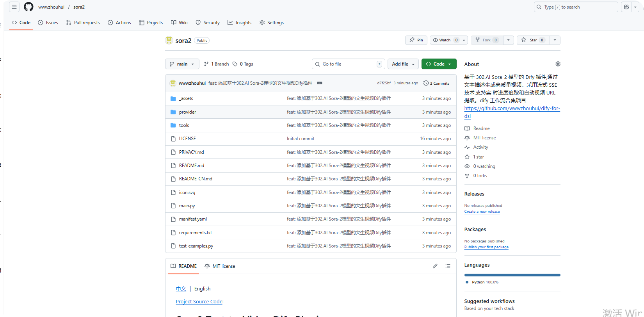This screenshot has height=317, width=644.
Task: Click the star icon beside 1 star
Action: point(467,157)
